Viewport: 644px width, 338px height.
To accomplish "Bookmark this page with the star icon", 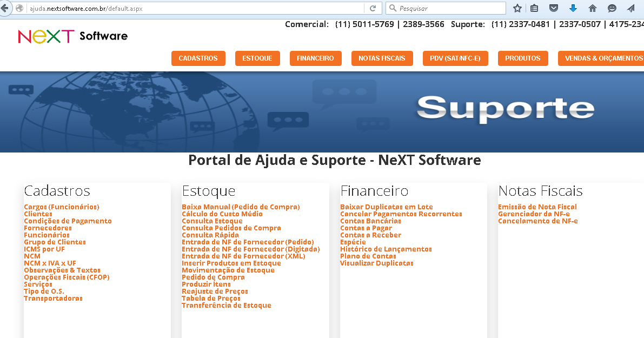I will coord(517,8).
